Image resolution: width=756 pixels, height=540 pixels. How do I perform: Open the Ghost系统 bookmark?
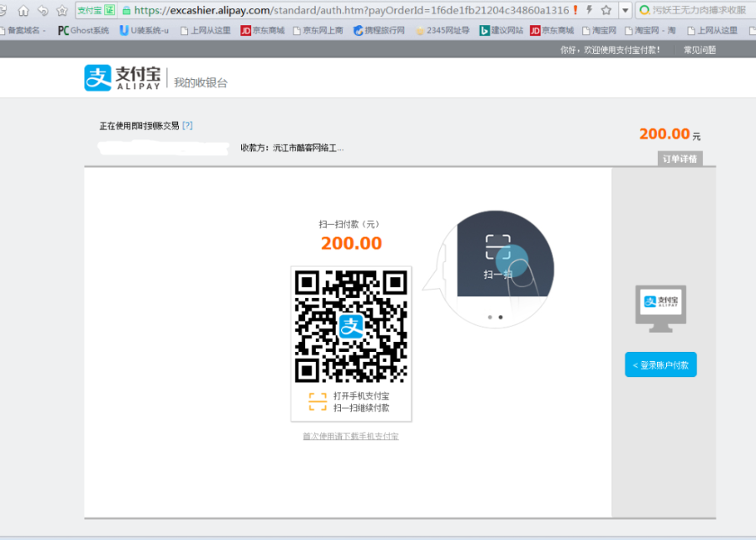point(83,30)
